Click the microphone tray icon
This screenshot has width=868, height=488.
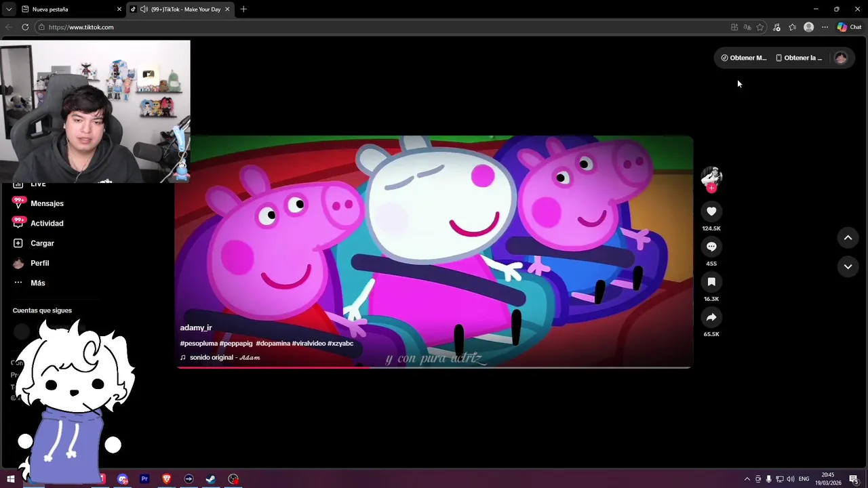point(769,479)
